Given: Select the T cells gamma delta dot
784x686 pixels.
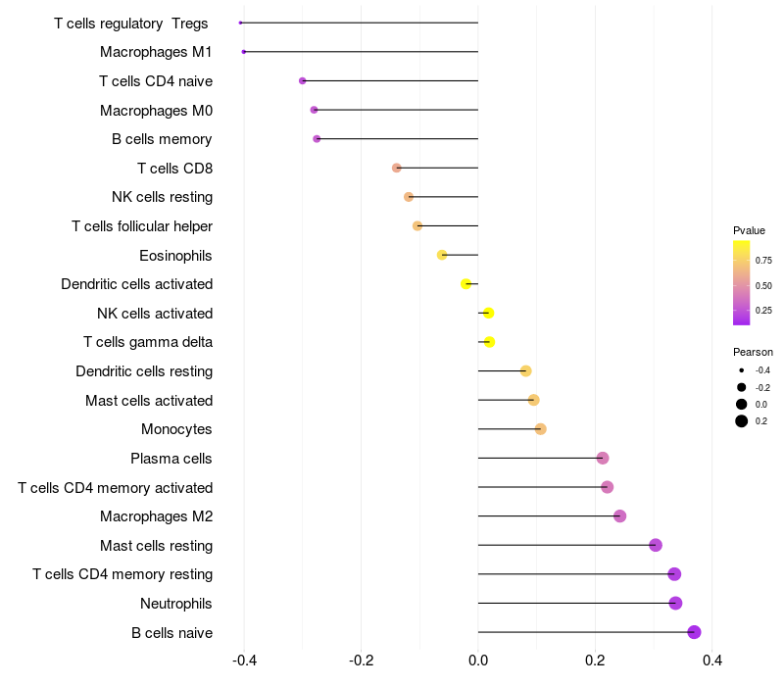Looking at the screenshot, I should pyautogui.click(x=489, y=342).
